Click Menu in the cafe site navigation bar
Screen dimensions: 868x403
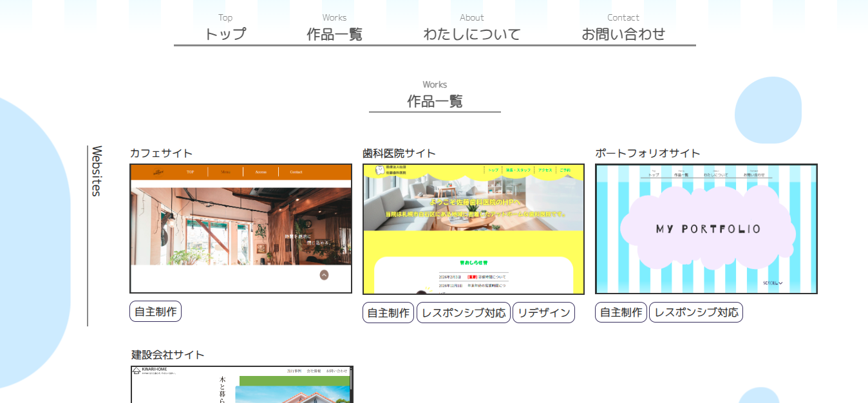click(x=226, y=172)
